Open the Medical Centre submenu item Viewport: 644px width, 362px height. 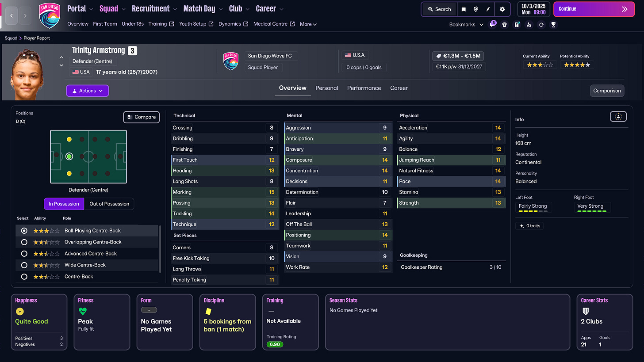pos(274,24)
